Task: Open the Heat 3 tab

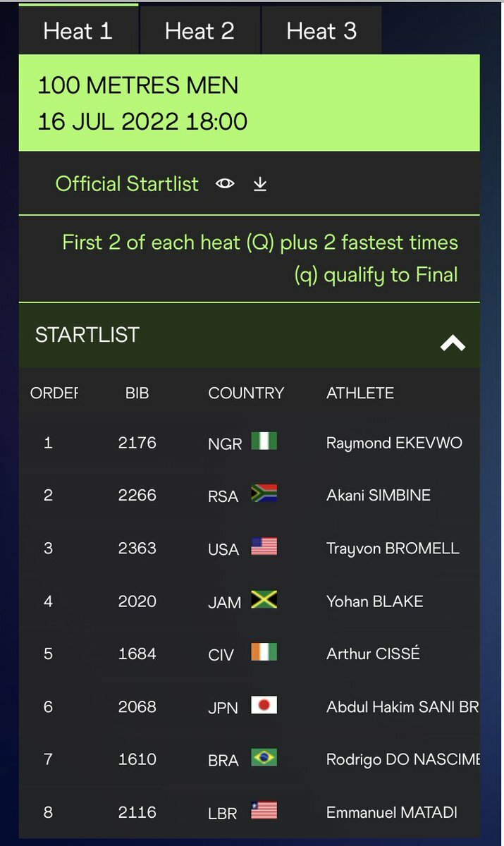Action: click(321, 31)
